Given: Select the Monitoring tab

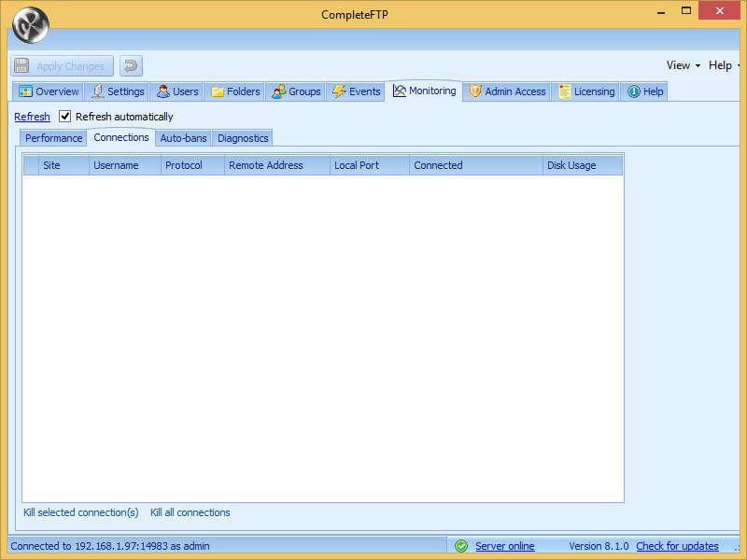Looking at the screenshot, I should 424,91.
